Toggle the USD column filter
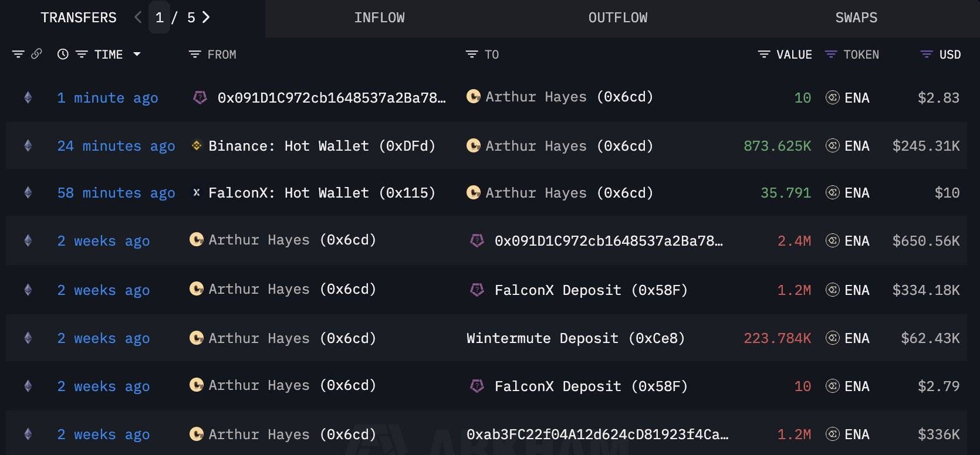 [x=927, y=55]
